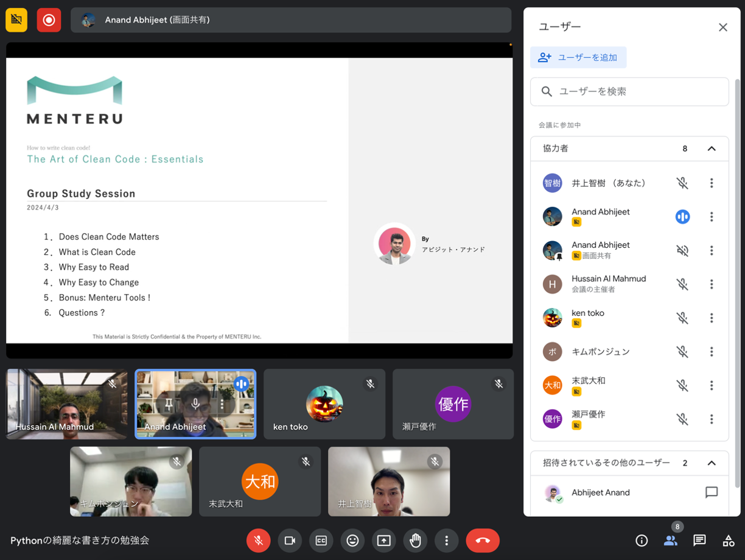
Task: Start screen sharing with present button
Action: 384,541
